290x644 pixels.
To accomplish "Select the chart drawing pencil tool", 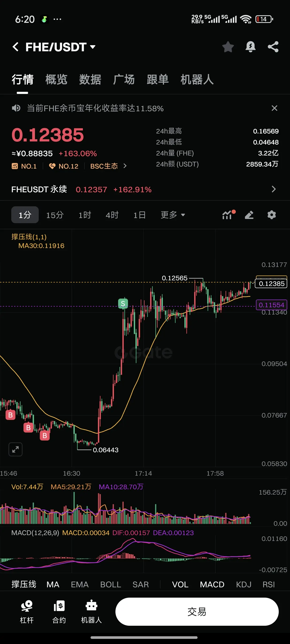I will click(249, 215).
